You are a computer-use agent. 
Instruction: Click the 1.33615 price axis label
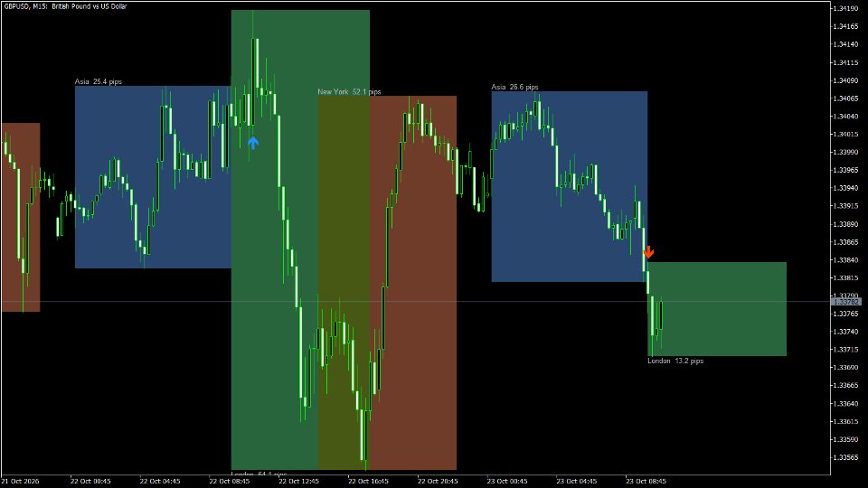coord(846,422)
